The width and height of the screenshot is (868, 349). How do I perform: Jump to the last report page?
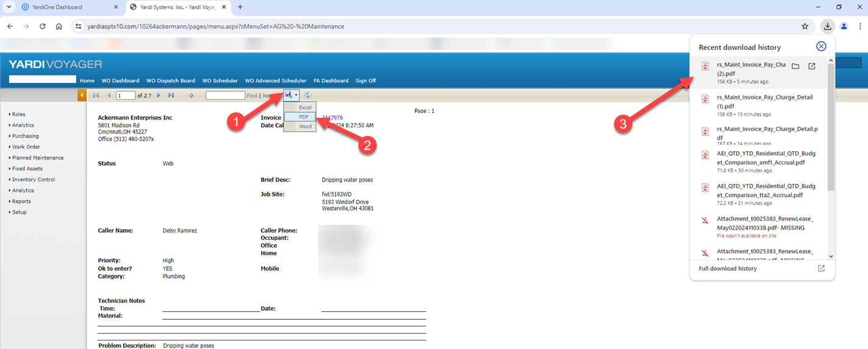(x=171, y=96)
